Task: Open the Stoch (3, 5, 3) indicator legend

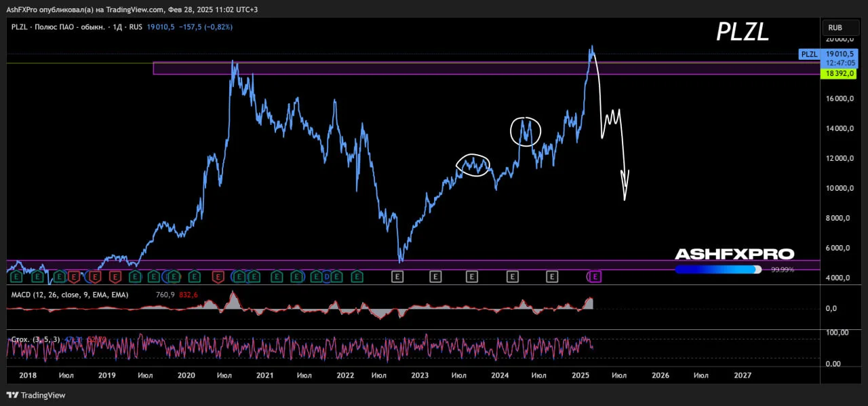Action: [36, 339]
